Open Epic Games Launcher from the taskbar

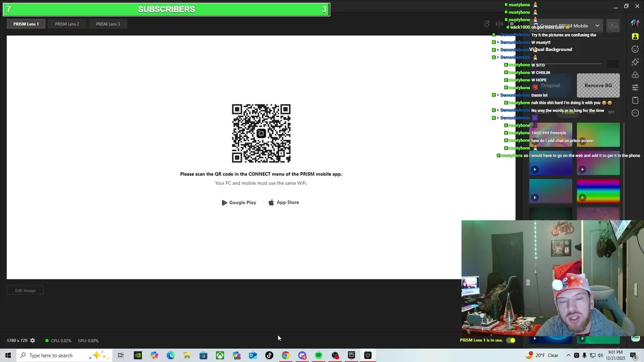pos(352,355)
